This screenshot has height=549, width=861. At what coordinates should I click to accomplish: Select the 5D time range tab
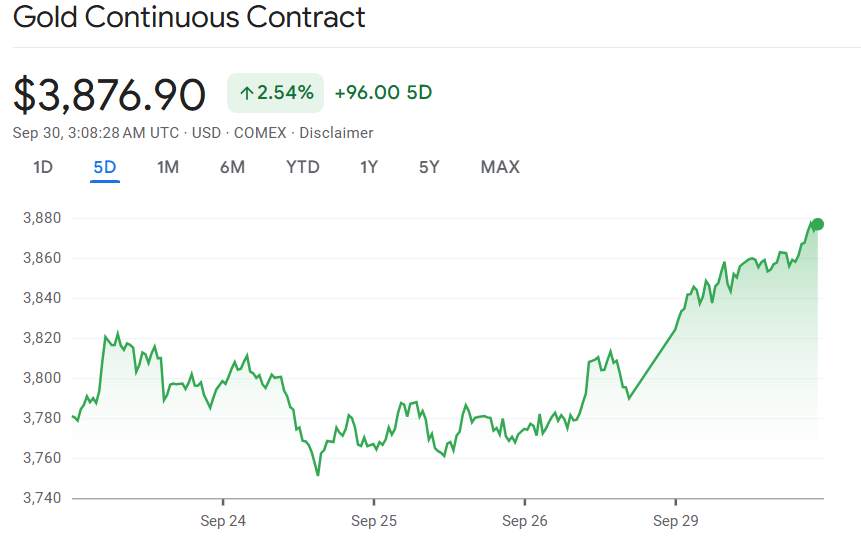[x=105, y=167]
